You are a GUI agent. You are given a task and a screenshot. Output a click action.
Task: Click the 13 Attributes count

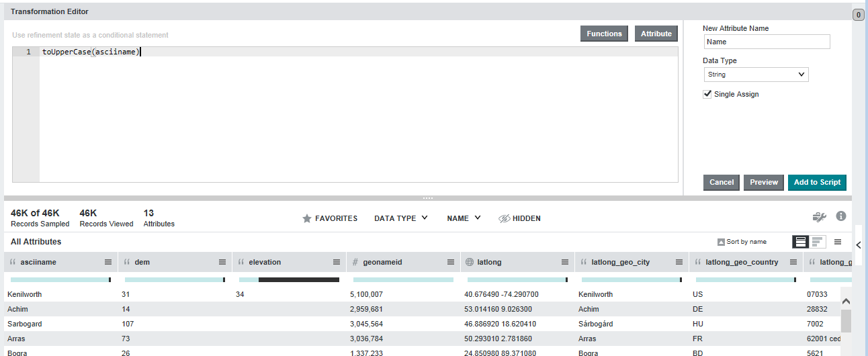pos(159,218)
